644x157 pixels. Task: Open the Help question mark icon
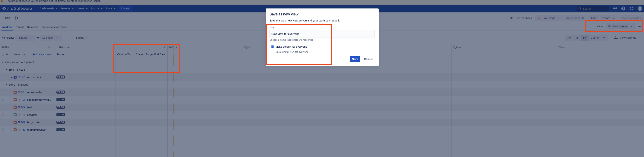click(x=623, y=8)
